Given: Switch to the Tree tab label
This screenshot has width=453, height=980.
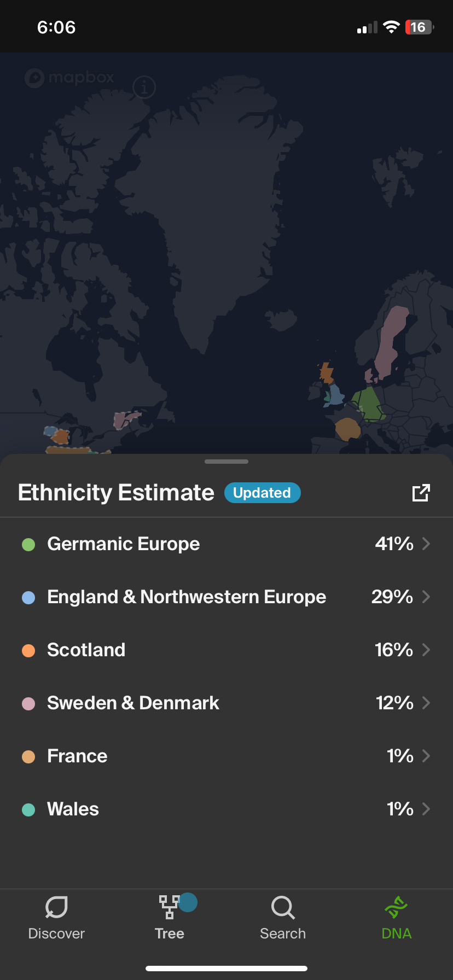Looking at the screenshot, I should 169,934.
